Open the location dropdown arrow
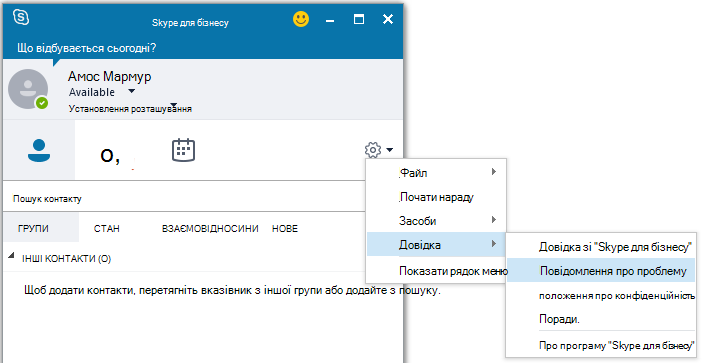This screenshot has height=363, width=704. (x=174, y=105)
